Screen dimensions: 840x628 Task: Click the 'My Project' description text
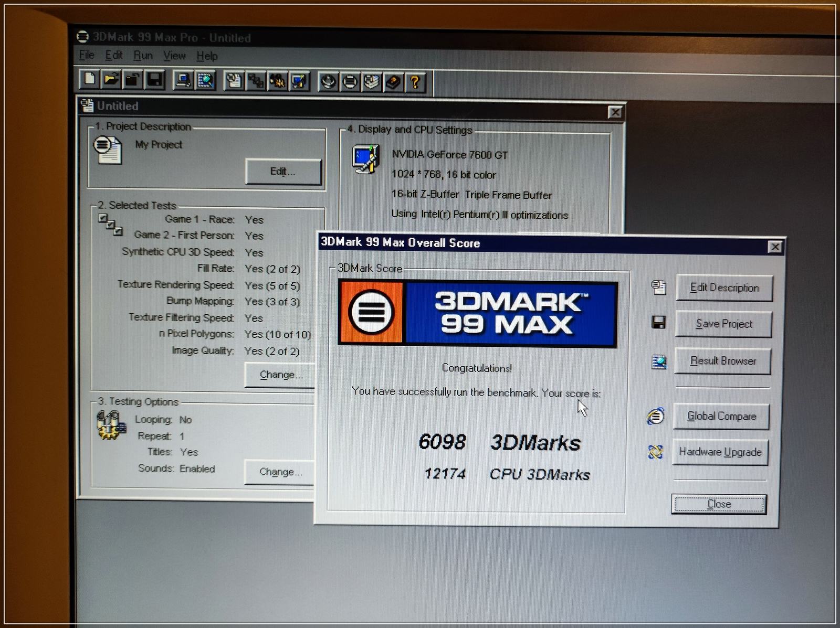point(159,144)
